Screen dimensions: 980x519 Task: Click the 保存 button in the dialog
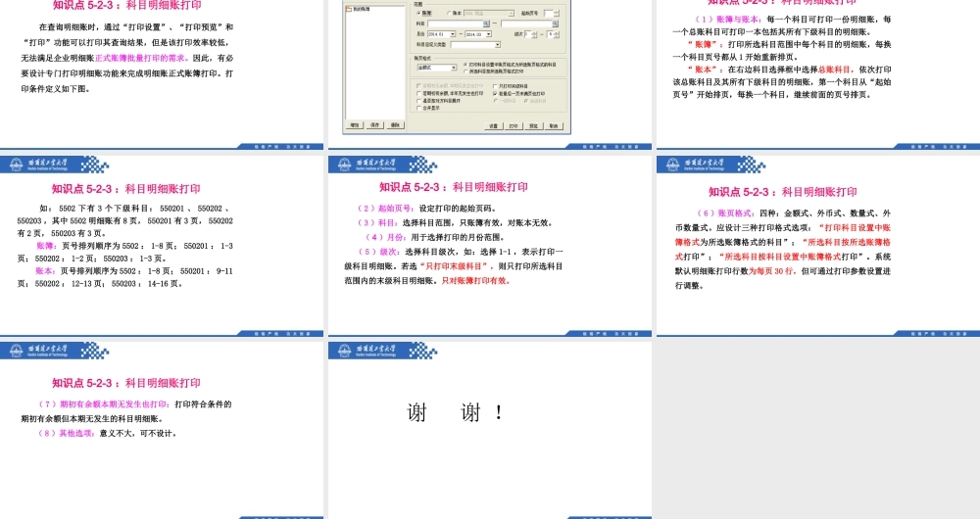(375, 125)
